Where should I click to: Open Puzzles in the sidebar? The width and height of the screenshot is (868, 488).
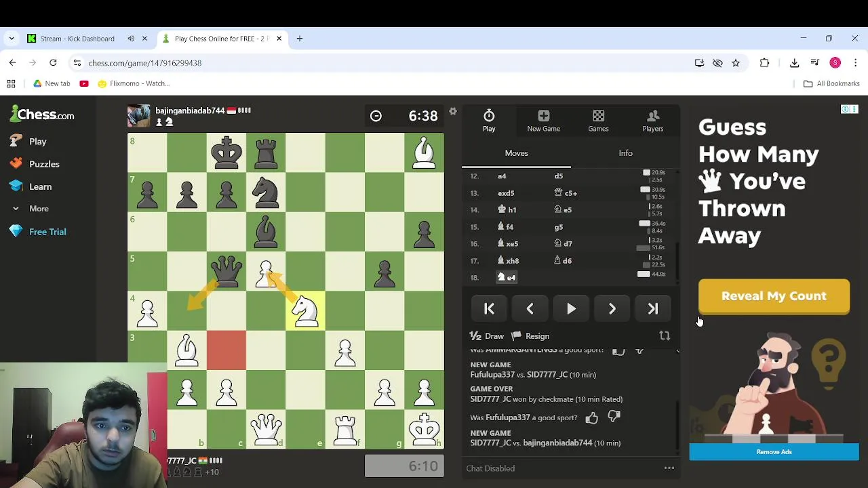pyautogui.click(x=35, y=164)
